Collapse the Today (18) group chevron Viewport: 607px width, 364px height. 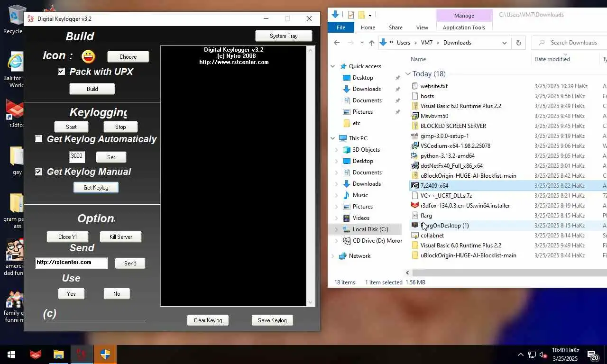408,74
